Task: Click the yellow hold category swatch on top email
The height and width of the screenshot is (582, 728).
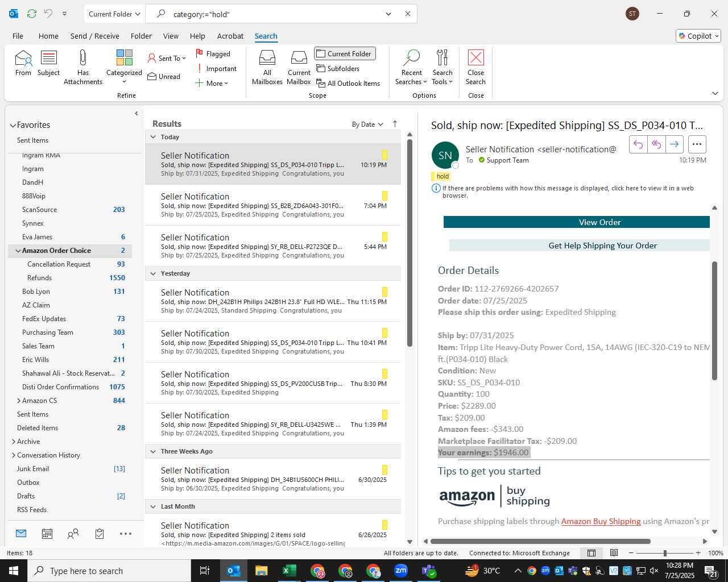Action: point(385,155)
